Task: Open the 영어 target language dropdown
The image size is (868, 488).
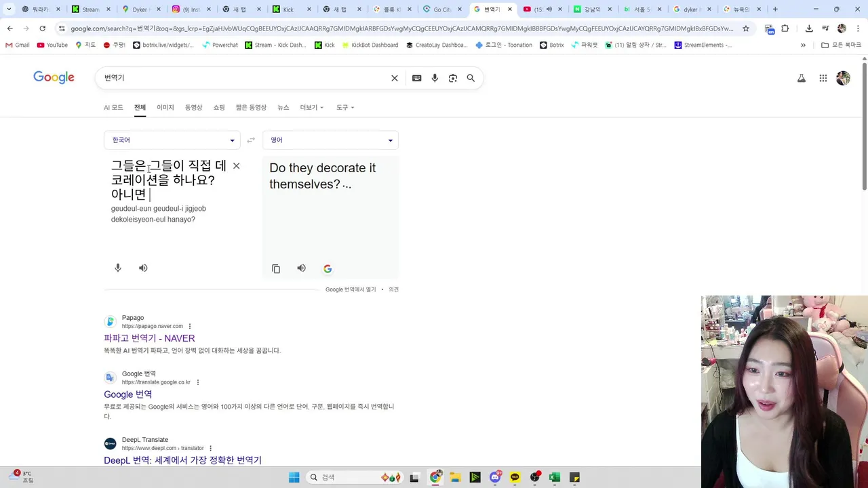Action: tap(330, 140)
